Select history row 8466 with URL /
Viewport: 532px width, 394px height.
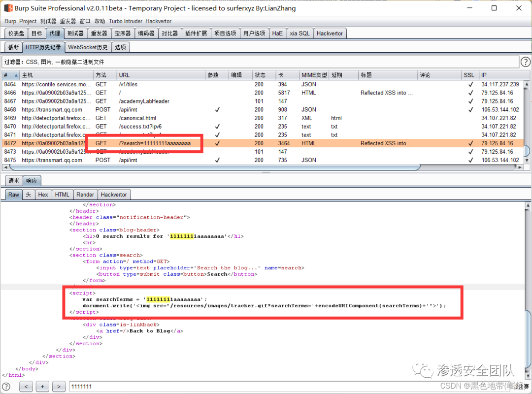263,93
